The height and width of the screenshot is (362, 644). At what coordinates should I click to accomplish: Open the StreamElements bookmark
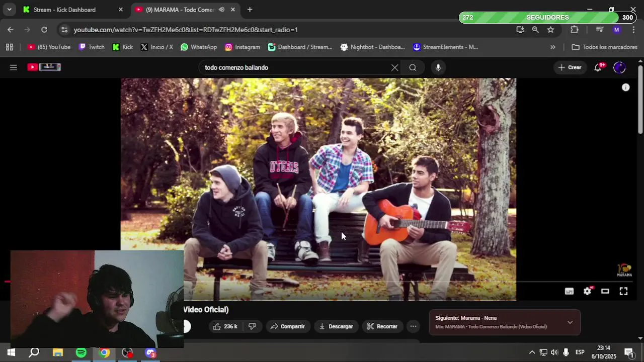(445, 47)
